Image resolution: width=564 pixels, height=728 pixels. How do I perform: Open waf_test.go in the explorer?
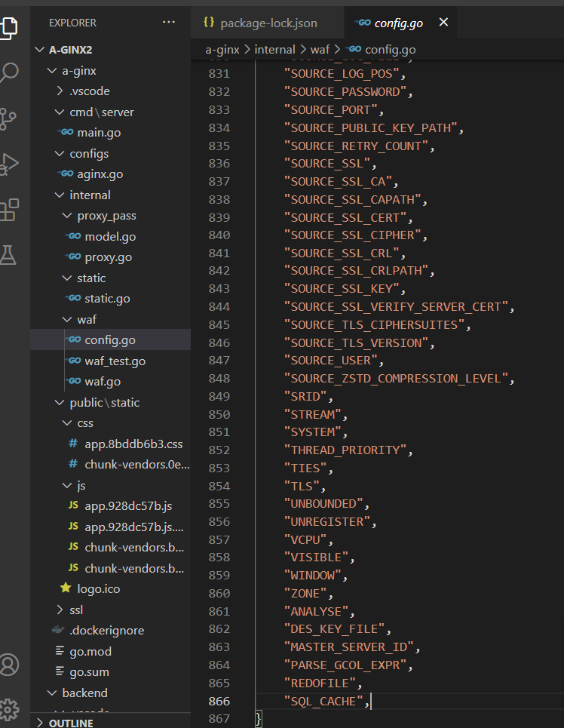tap(115, 361)
